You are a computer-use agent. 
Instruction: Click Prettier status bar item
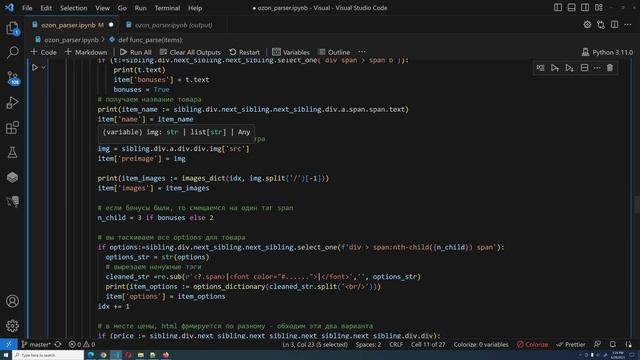pos(571,344)
